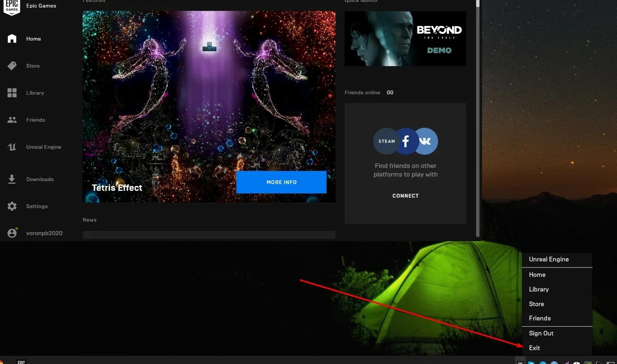617x364 pixels.
Task: Select the Settings label in the sidebar
Action: tap(37, 206)
